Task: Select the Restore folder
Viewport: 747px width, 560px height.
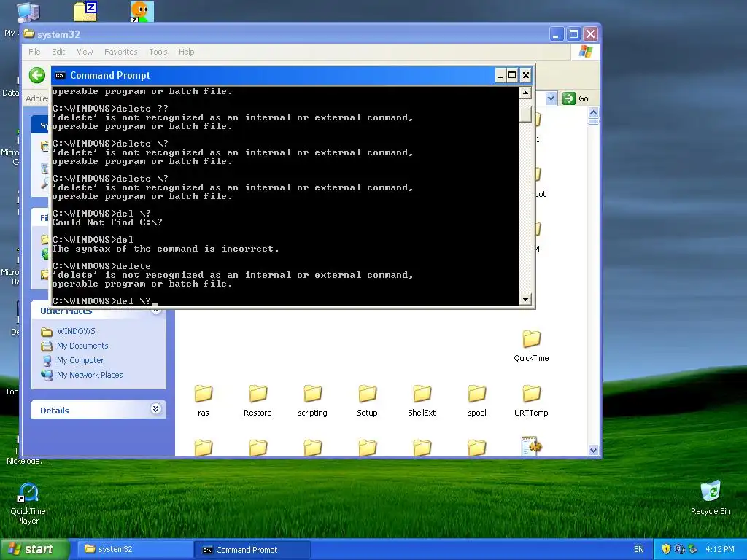Action: [258, 401]
